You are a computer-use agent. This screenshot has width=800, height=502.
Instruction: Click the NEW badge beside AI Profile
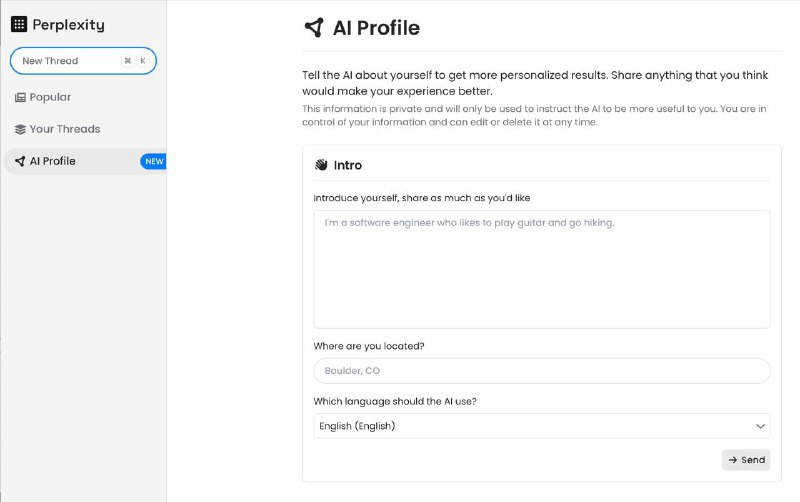153,161
